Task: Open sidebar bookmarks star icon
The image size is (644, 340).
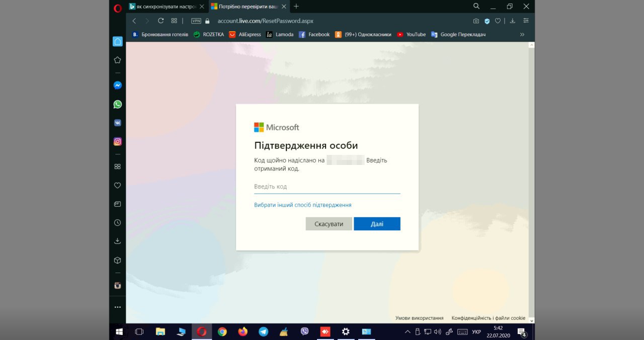Action: point(117,60)
